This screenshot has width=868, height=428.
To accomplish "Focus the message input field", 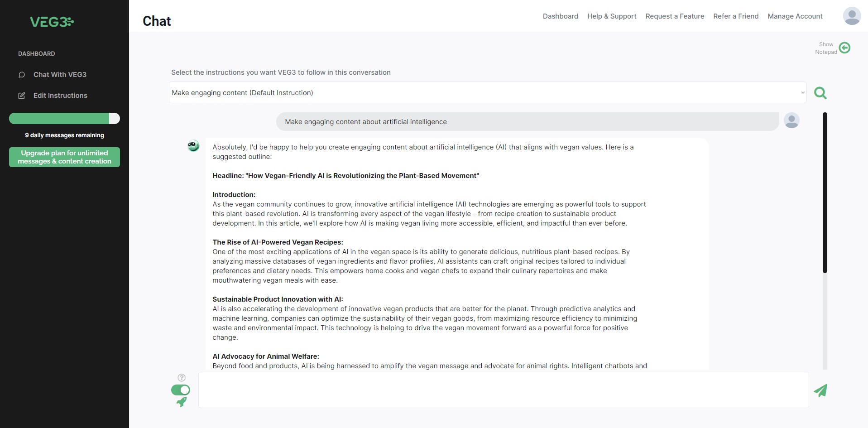I will tap(504, 390).
